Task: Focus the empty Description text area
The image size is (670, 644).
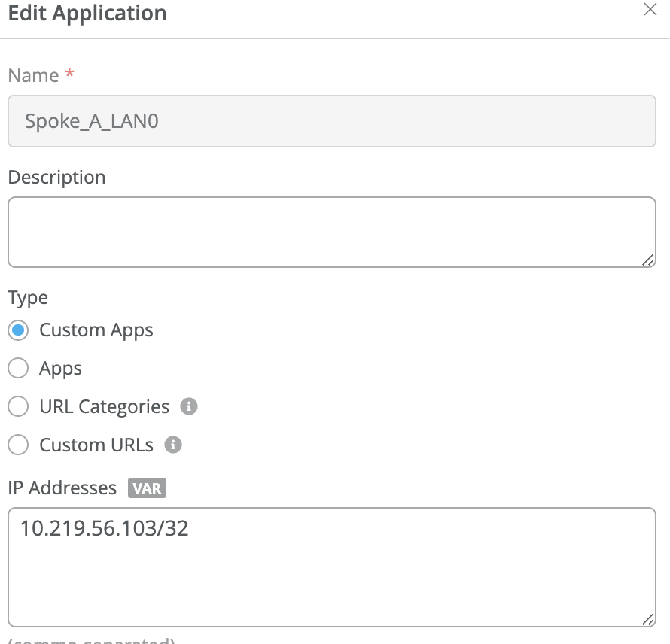Action: [331, 232]
